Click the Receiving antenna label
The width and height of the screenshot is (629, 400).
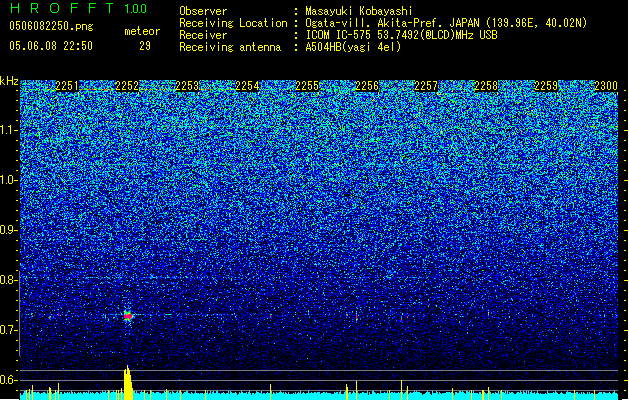point(230,47)
